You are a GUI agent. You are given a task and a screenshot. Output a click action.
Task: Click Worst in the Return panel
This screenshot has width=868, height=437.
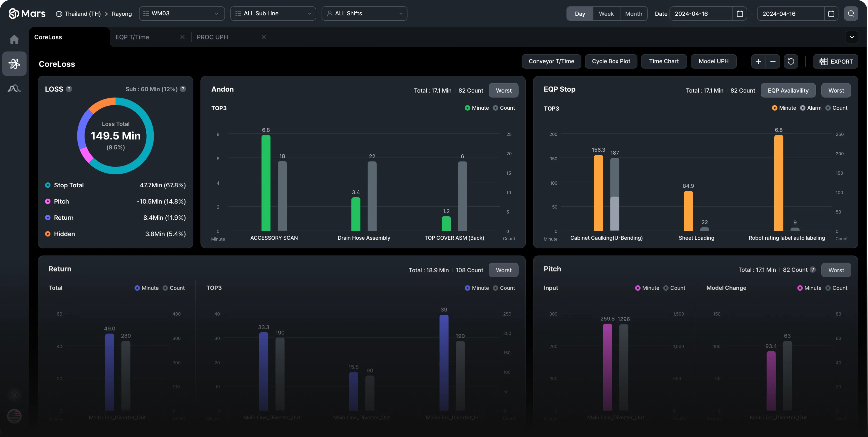503,270
